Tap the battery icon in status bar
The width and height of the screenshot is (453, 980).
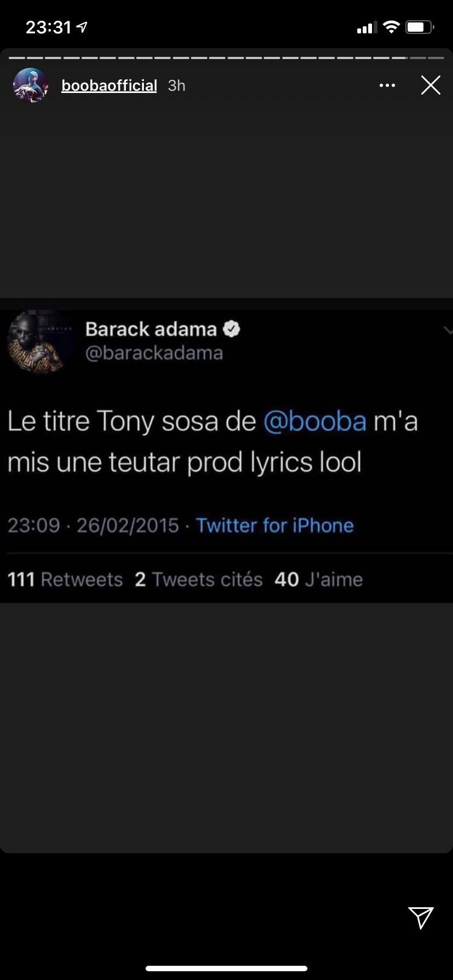pos(420,27)
